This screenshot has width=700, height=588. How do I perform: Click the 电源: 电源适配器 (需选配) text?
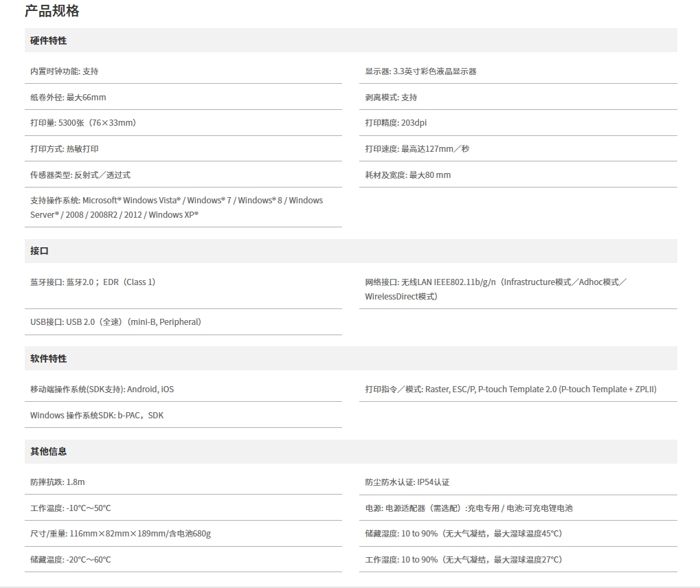pos(468,508)
